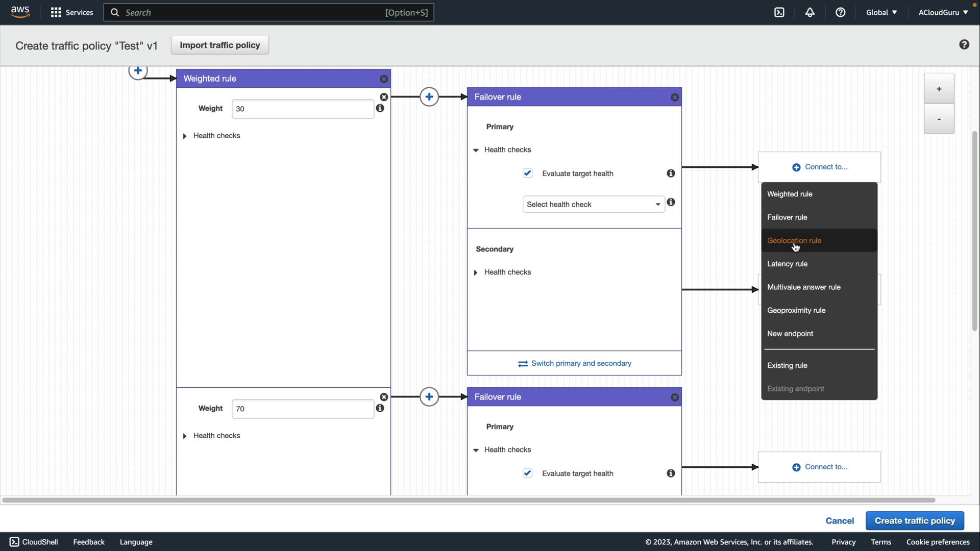The height and width of the screenshot is (551, 980).
Task: Toggle Evaluate target health in second Failover rule
Action: pos(527,473)
